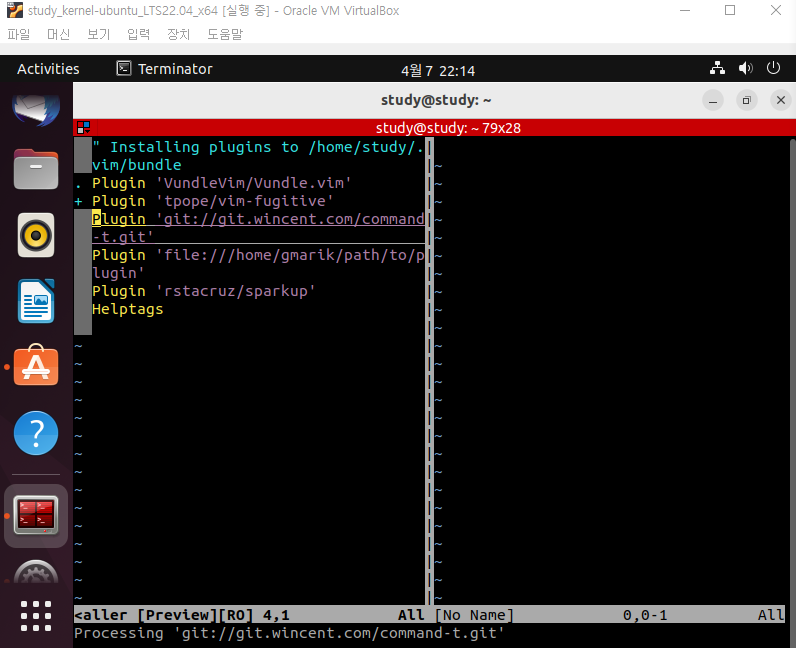Image resolution: width=796 pixels, height=648 pixels.
Task: Open the power menu tray icon
Action: tap(773, 68)
